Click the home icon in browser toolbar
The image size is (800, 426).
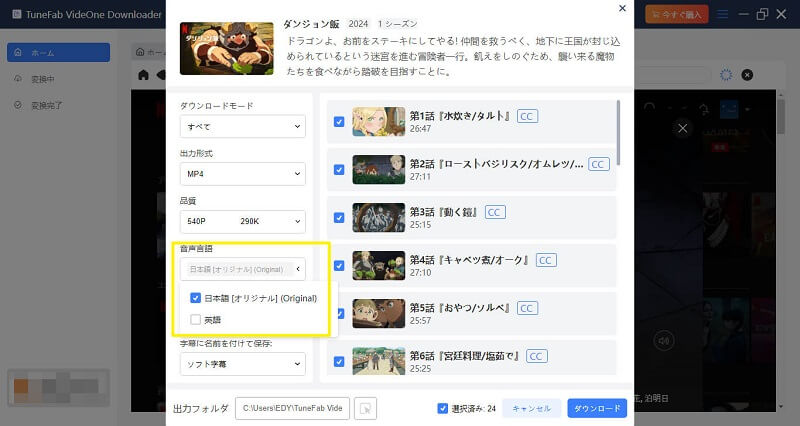pos(143,75)
